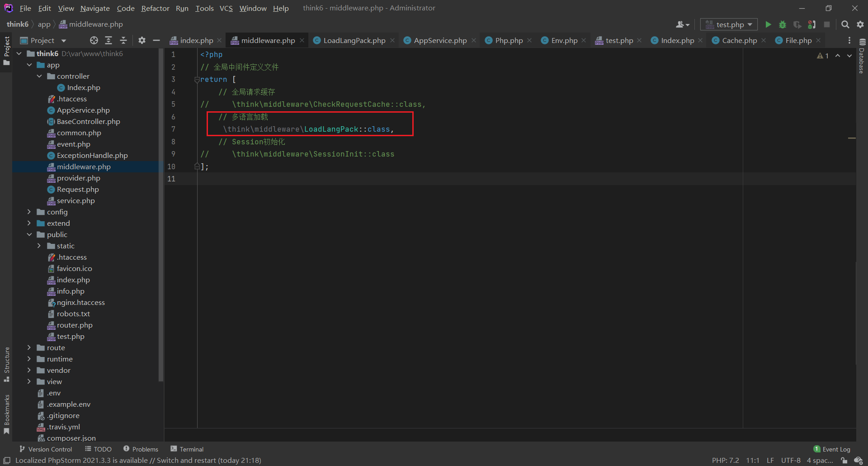Expand all in Project panel

108,40
